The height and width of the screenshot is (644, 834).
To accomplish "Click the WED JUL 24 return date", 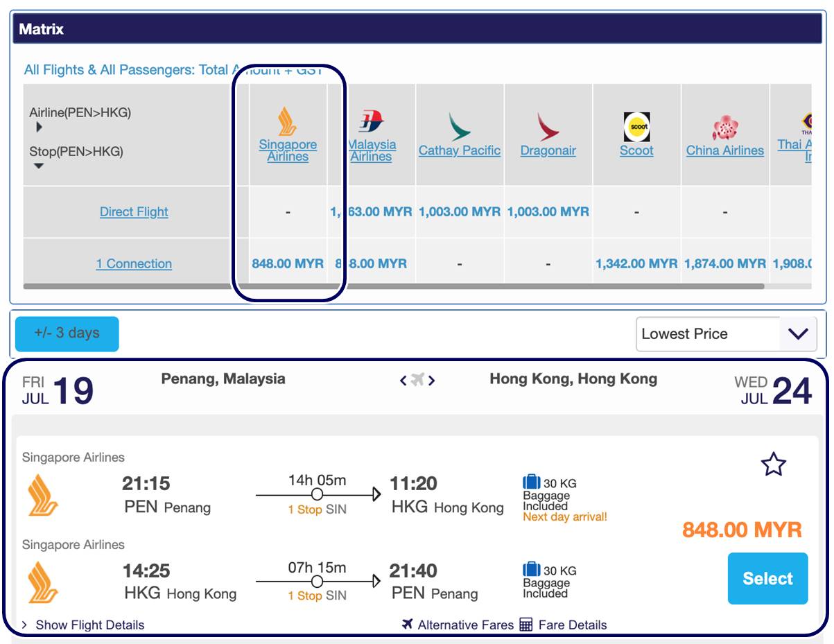I will [x=773, y=390].
